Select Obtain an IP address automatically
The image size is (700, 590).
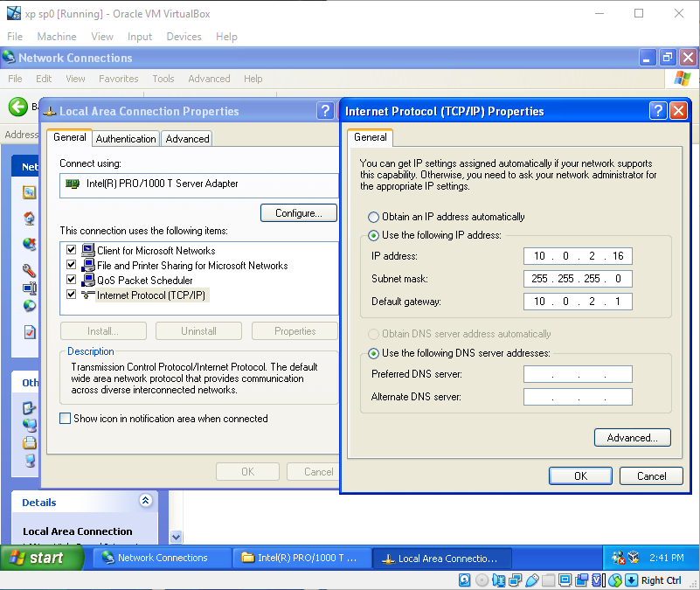[373, 217]
